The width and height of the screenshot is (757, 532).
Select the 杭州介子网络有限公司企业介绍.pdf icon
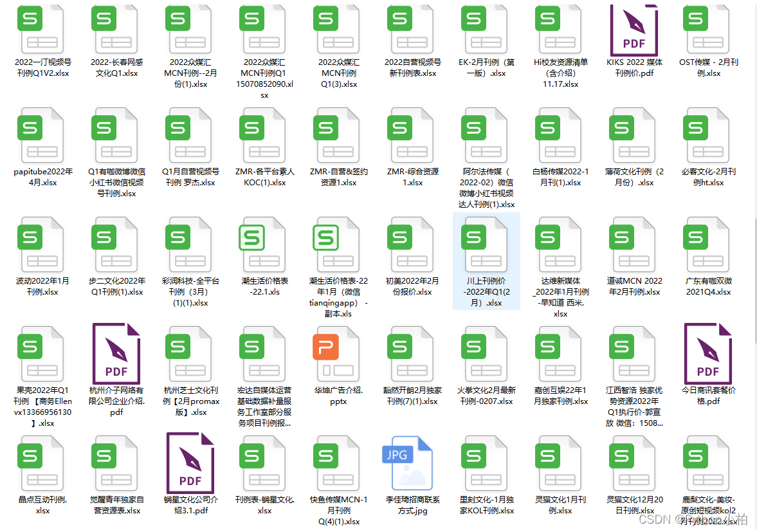116,353
